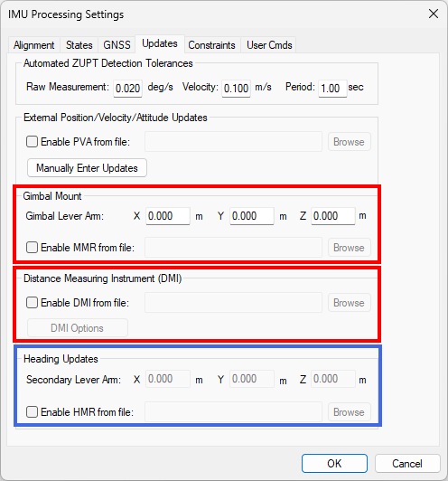Switch to the Alignment tab

34,45
